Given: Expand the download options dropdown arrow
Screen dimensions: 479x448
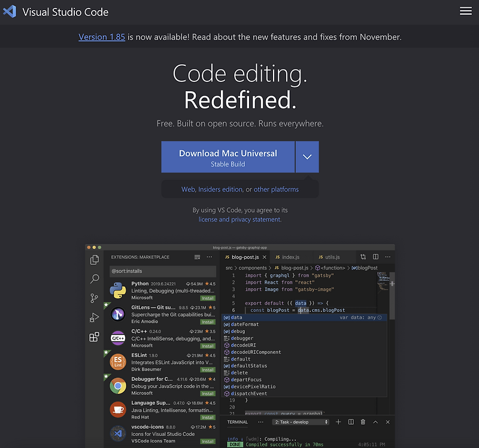Looking at the screenshot, I should pos(307,157).
